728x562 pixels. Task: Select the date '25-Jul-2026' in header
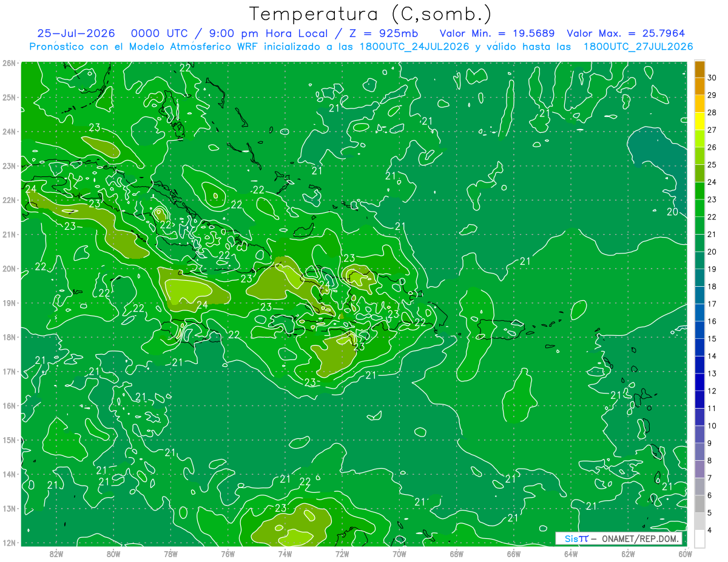point(76,33)
